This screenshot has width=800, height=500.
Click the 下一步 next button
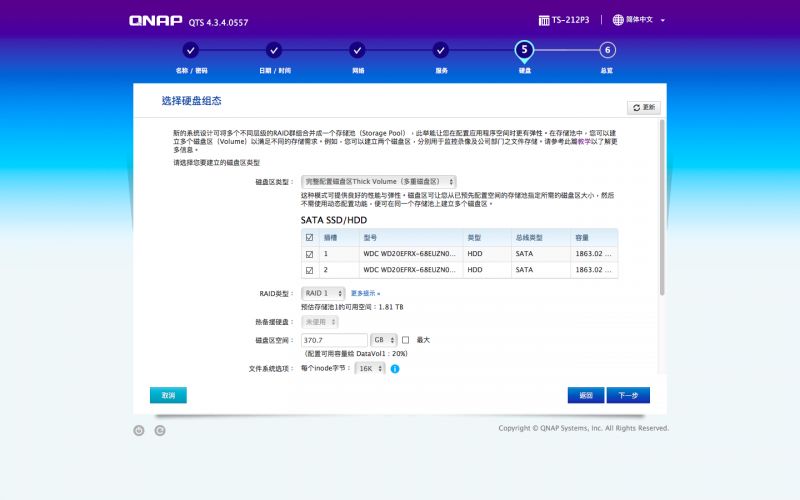[x=627, y=395]
